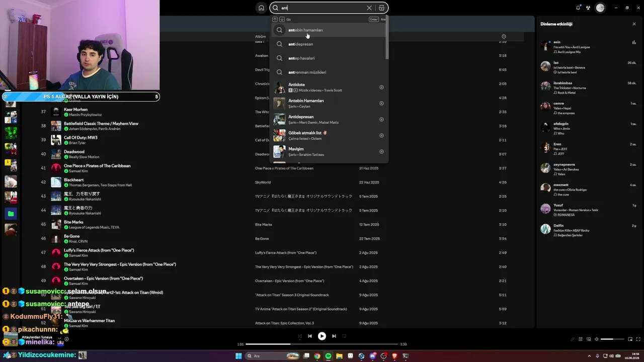Select the track Call Of Duty: MW3
The image size is (644, 362).
pyautogui.click(x=80, y=137)
